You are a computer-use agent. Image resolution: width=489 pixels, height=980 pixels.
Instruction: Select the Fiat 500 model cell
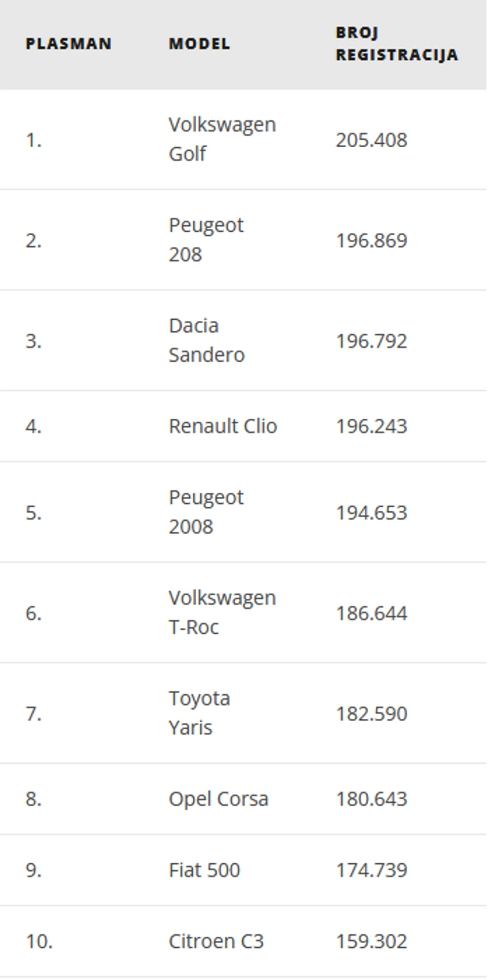[204, 870]
